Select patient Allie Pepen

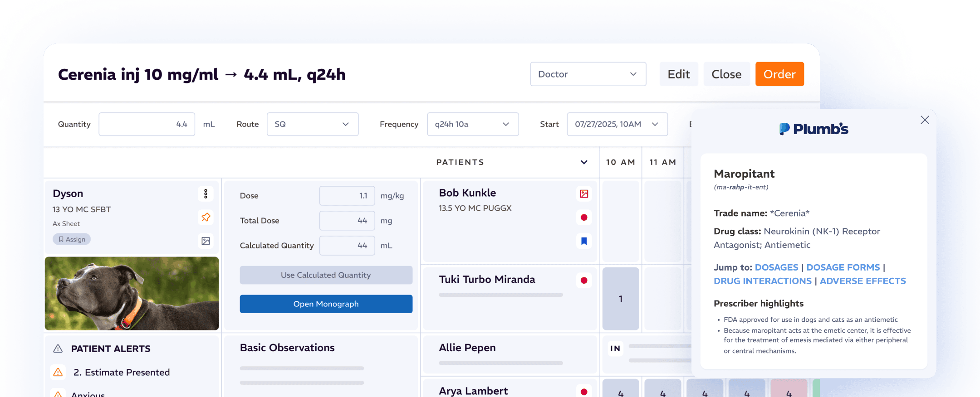pos(467,348)
